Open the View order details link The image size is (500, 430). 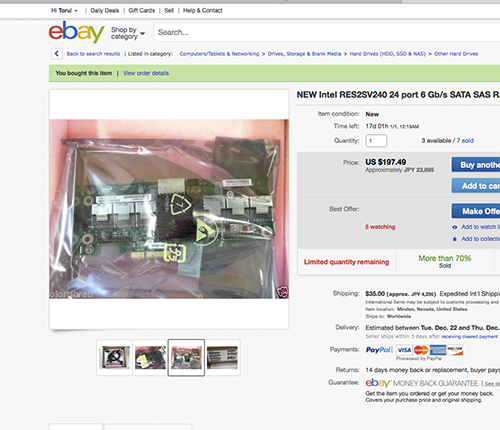pos(146,73)
